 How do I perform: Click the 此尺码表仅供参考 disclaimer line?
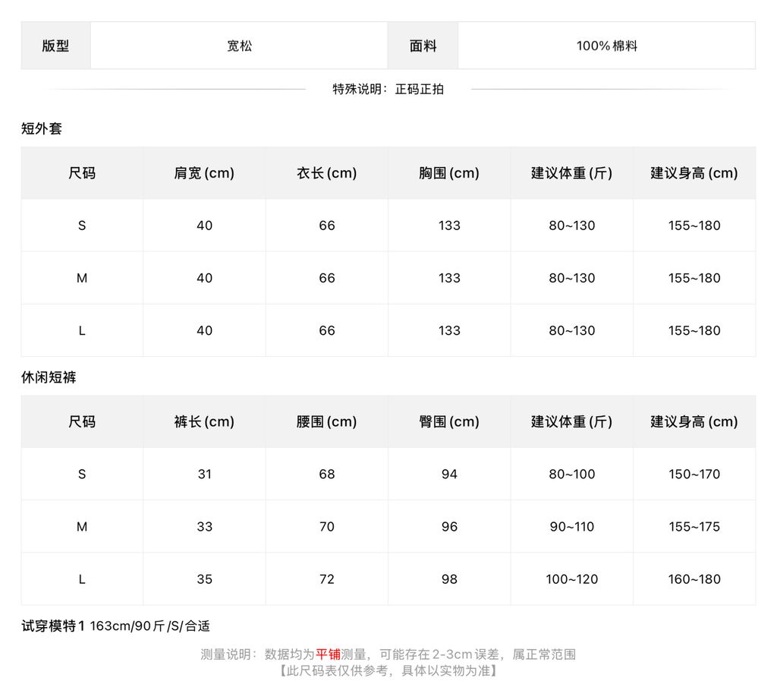click(x=388, y=670)
